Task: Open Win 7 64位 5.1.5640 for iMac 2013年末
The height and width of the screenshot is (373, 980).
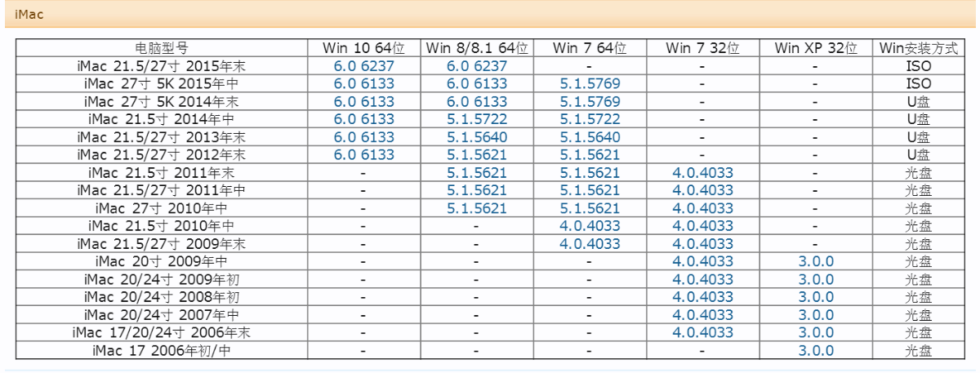Action: [590, 137]
